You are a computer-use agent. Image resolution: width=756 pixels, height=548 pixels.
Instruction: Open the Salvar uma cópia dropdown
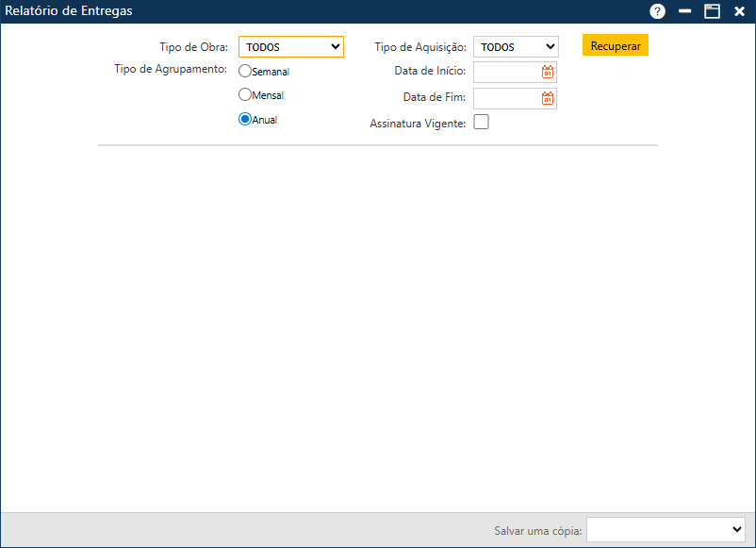pyautogui.click(x=666, y=530)
